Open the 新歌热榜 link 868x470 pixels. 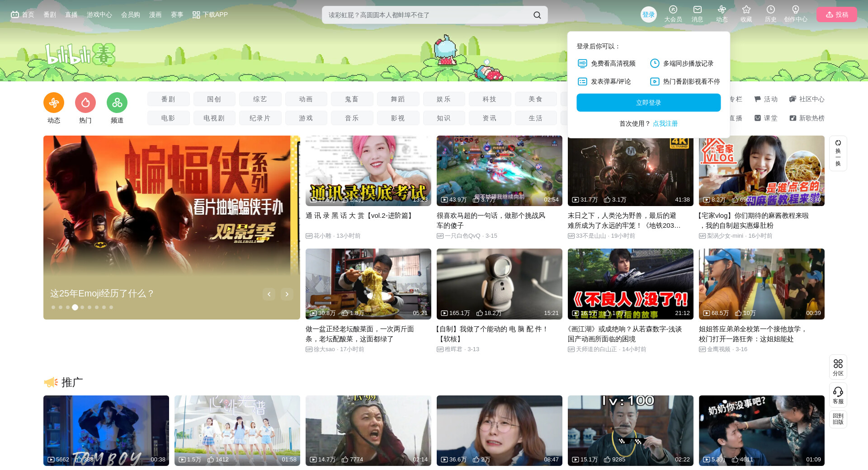(807, 118)
